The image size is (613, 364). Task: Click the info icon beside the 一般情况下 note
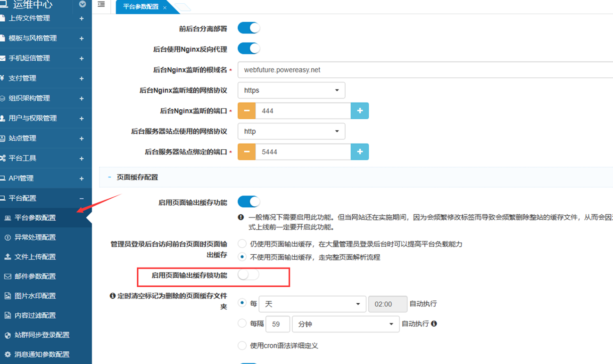tap(241, 218)
